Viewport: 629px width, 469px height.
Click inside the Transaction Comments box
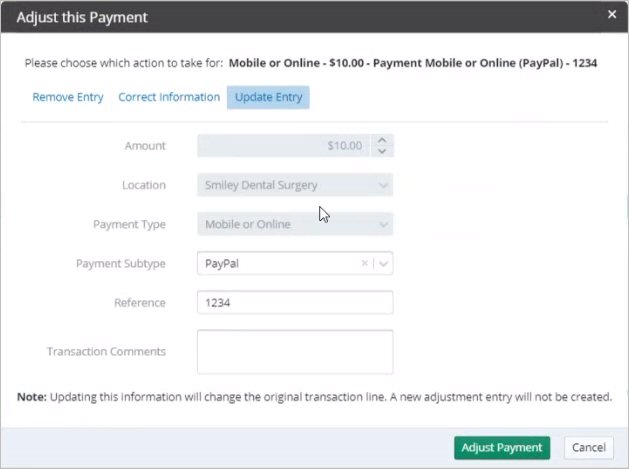click(x=295, y=352)
